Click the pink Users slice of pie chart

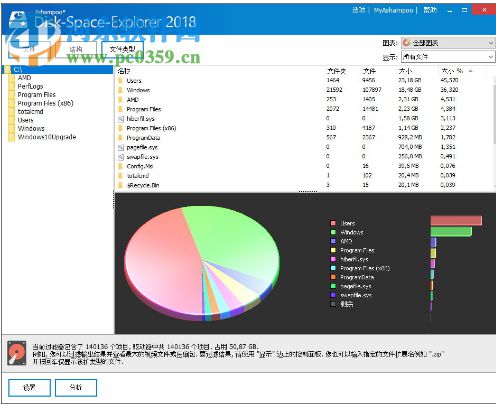click(163, 263)
